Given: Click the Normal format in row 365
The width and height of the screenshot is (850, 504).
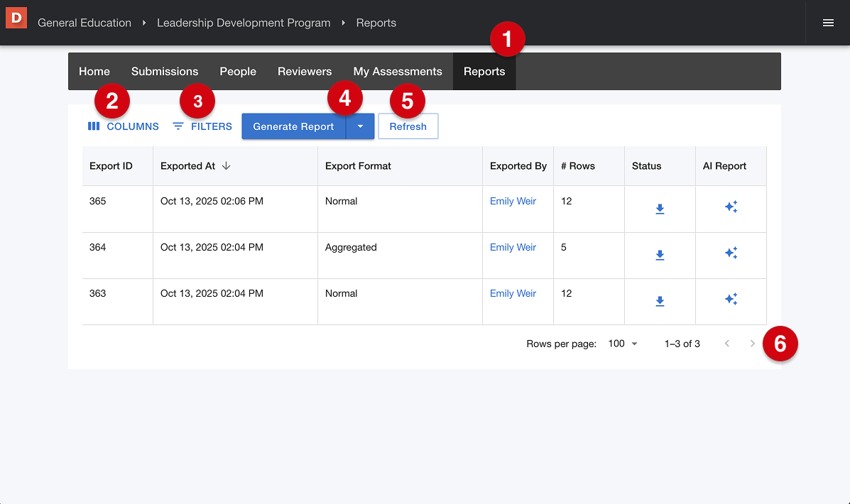Looking at the screenshot, I should point(341,201).
